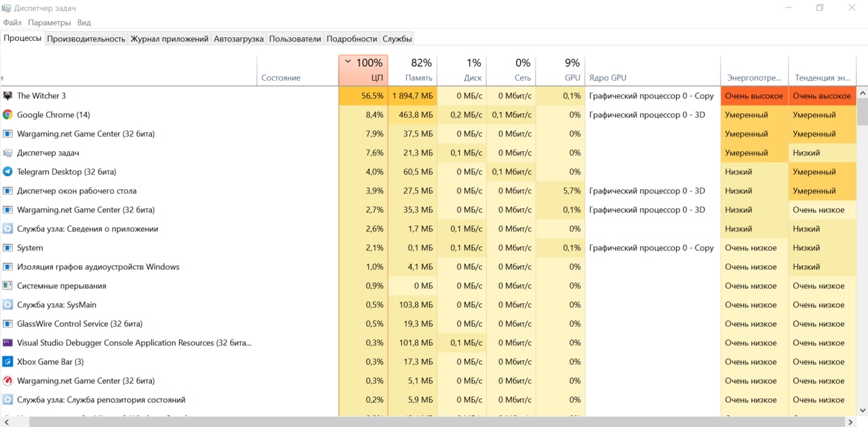The height and width of the screenshot is (427, 868).
Task: Click the Диспетчер задач process row icon
Action: tap(7, 153)
